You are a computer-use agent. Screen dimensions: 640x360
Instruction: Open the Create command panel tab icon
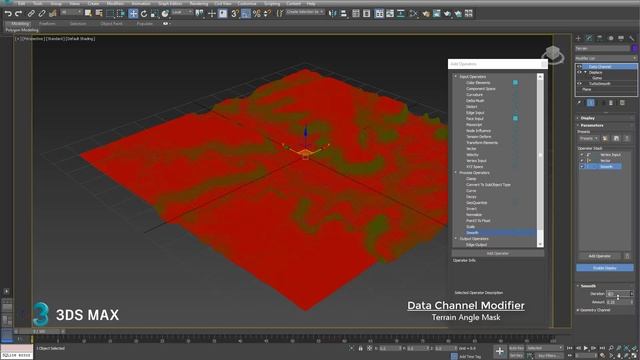pos(578,38)
